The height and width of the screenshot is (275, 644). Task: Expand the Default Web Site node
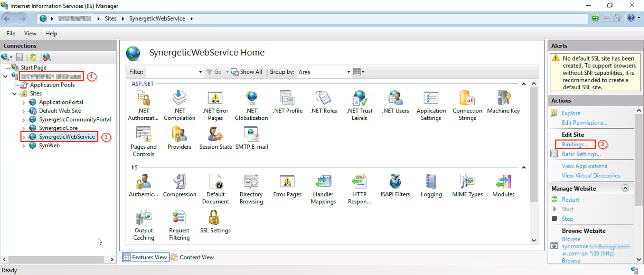24,111
